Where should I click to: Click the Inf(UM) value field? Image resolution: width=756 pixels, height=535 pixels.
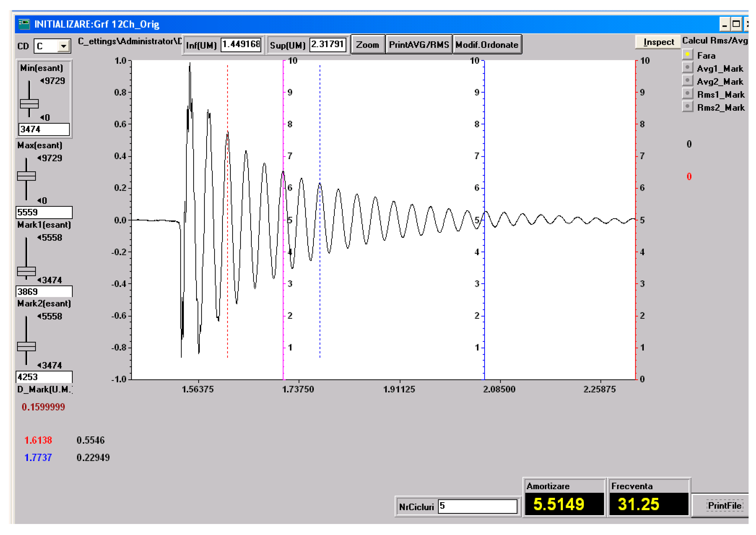tap(241, 45)
